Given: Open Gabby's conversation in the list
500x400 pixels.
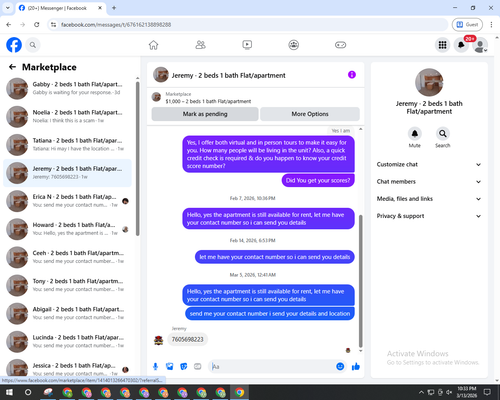Looking at the screenshot, I should point(67,89).
